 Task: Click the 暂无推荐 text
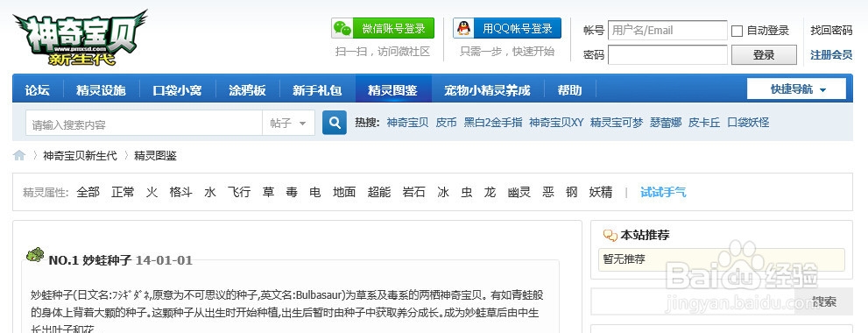click(625, 259)
